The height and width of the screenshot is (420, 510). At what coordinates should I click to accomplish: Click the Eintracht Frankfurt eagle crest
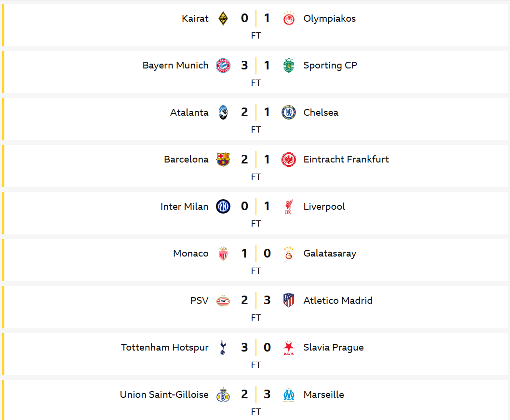pos(289,160)
